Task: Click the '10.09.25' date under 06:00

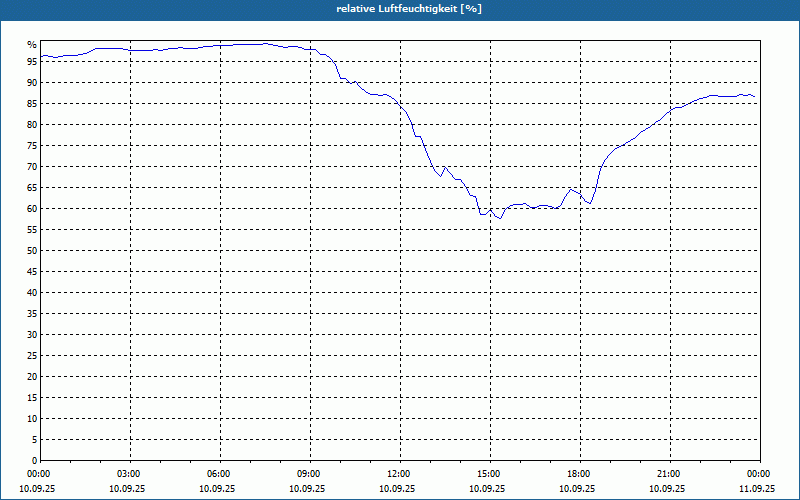Action: coord(217,489)
